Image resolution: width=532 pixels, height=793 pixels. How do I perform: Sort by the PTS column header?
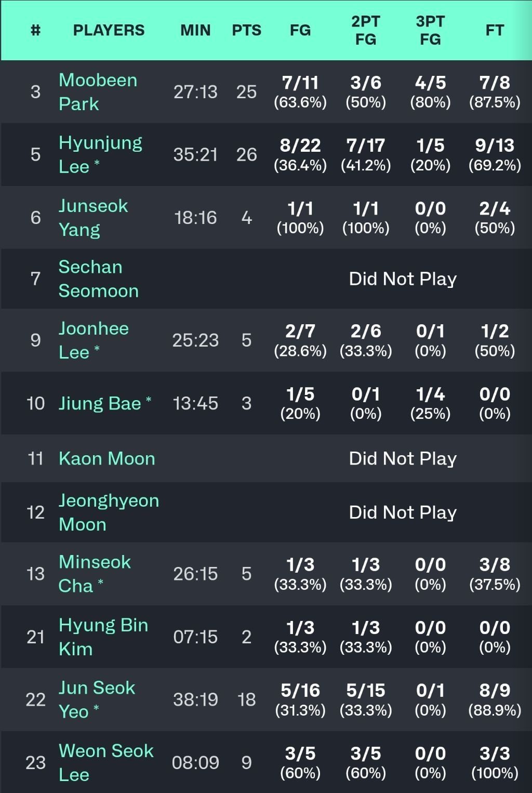pos(246,30)
